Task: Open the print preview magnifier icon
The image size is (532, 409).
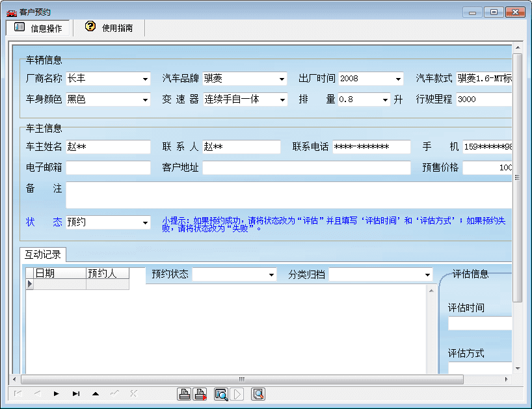Action: (221, 393)
